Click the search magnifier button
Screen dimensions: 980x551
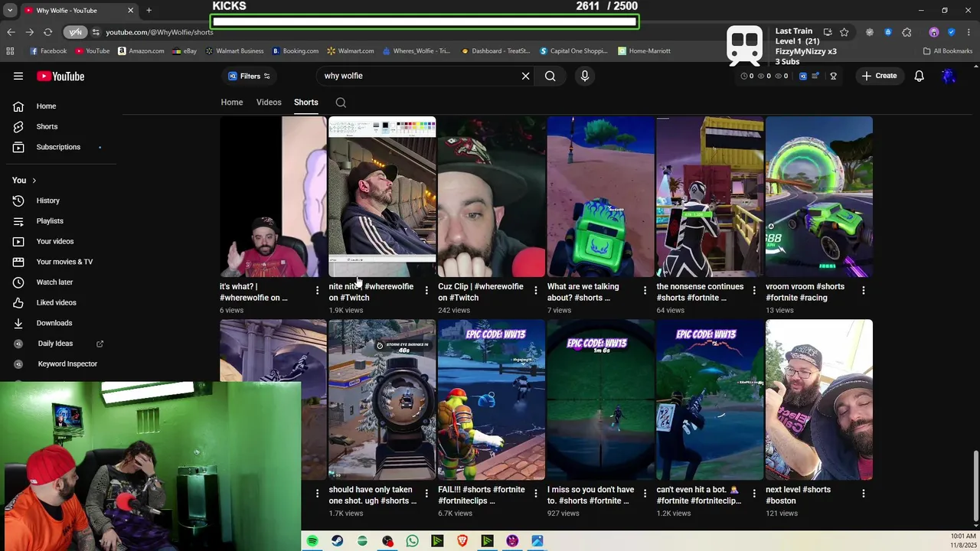(550, 76)
